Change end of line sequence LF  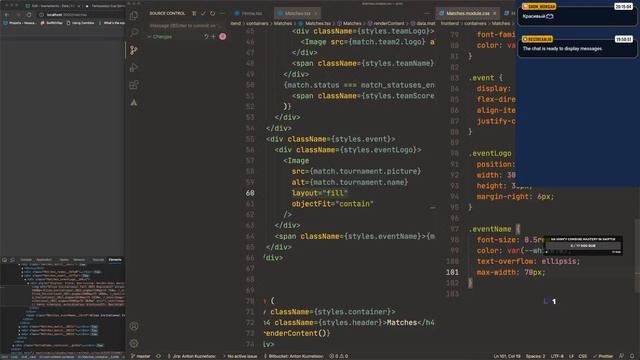[571, 356]
